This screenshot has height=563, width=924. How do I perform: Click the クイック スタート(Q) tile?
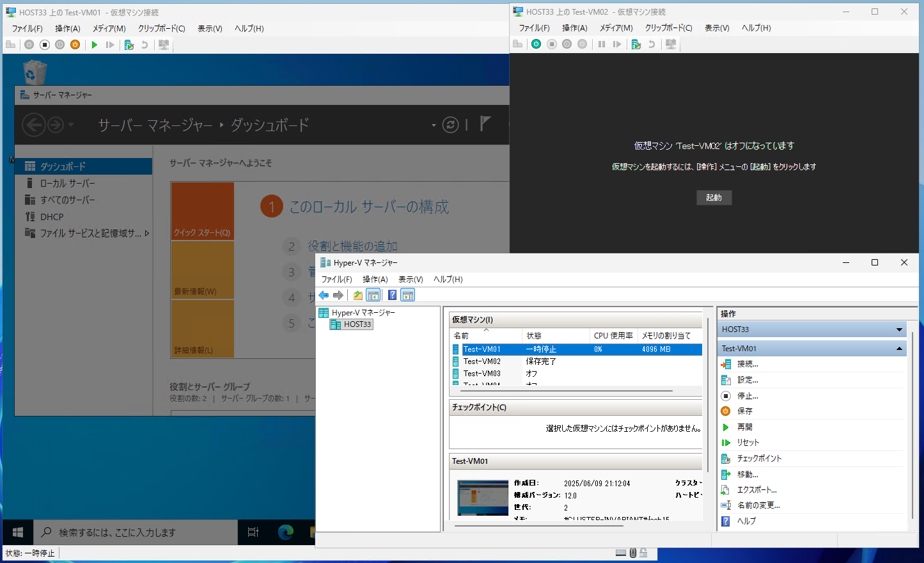(202, 211)
